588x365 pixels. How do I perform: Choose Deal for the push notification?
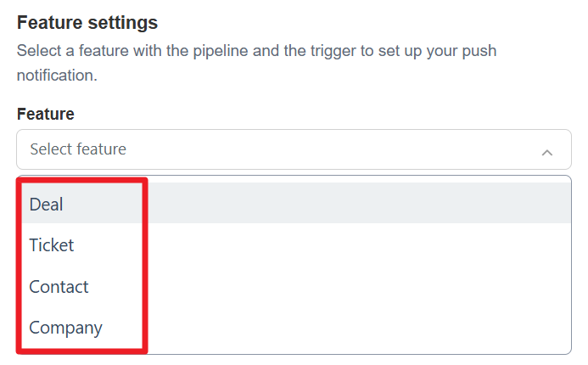[x=47, y=205]
